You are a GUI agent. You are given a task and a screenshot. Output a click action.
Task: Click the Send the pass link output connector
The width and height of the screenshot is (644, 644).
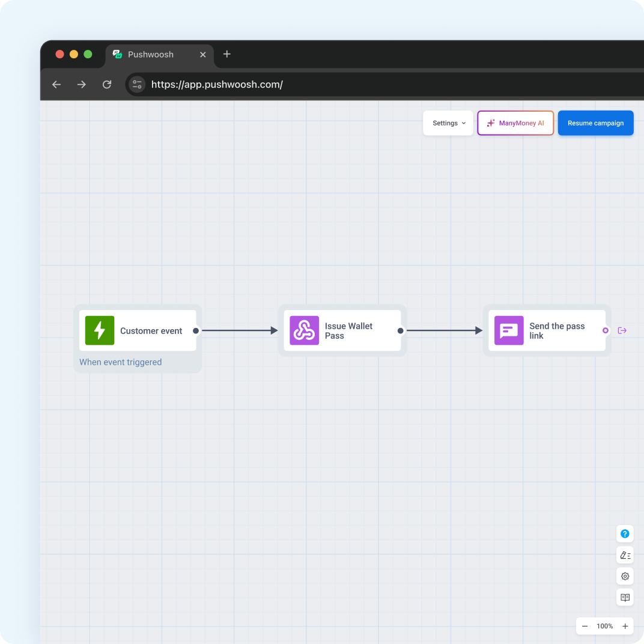(605, 330)
